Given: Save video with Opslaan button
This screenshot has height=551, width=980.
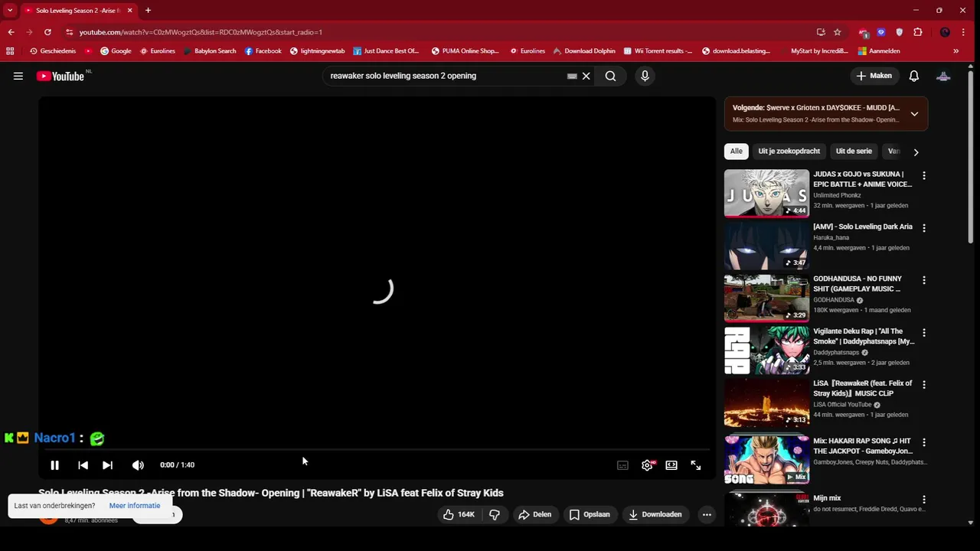Looking at the screenshot, I should pyautogui.click(x=590, y=514).
